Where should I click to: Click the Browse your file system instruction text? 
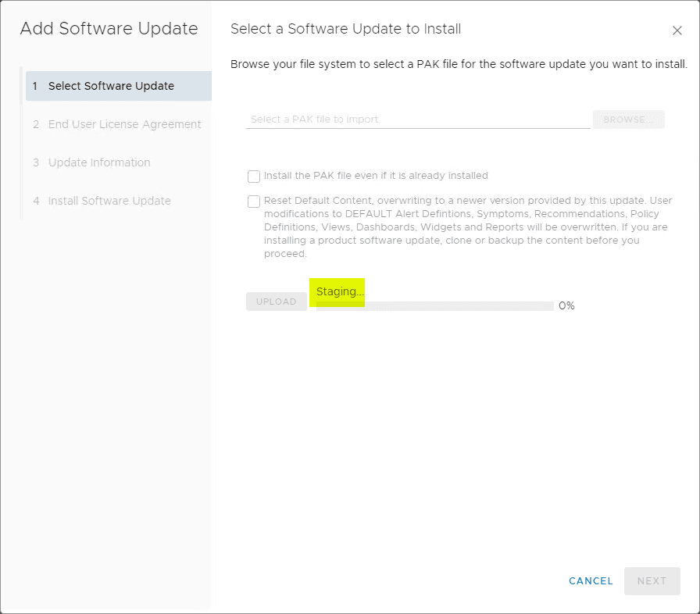coord(459,64)
